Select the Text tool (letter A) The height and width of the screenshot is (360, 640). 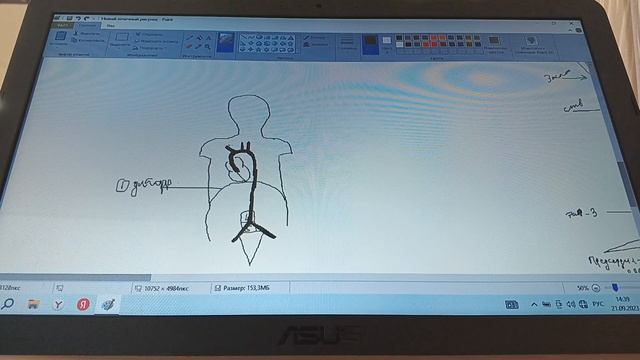(208, 38)
